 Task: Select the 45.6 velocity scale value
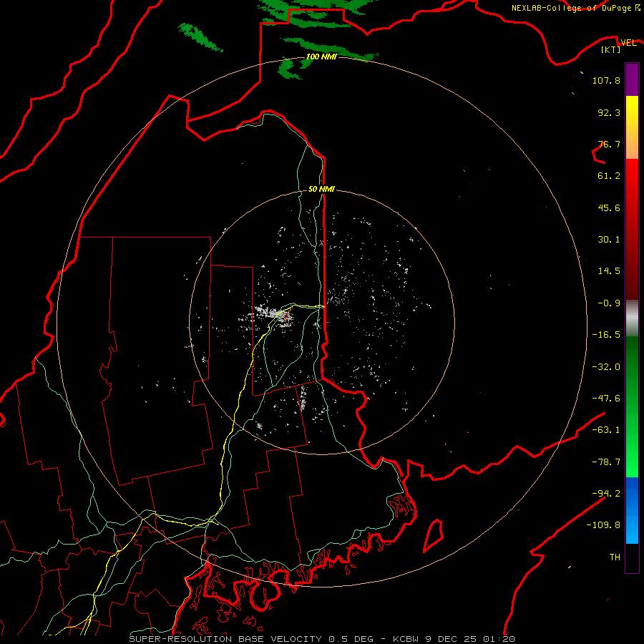pyautogui.click(x=609, y=208)
